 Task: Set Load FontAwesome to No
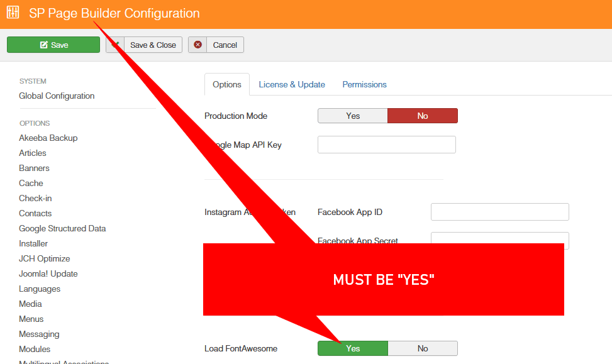tap(423, 348)
